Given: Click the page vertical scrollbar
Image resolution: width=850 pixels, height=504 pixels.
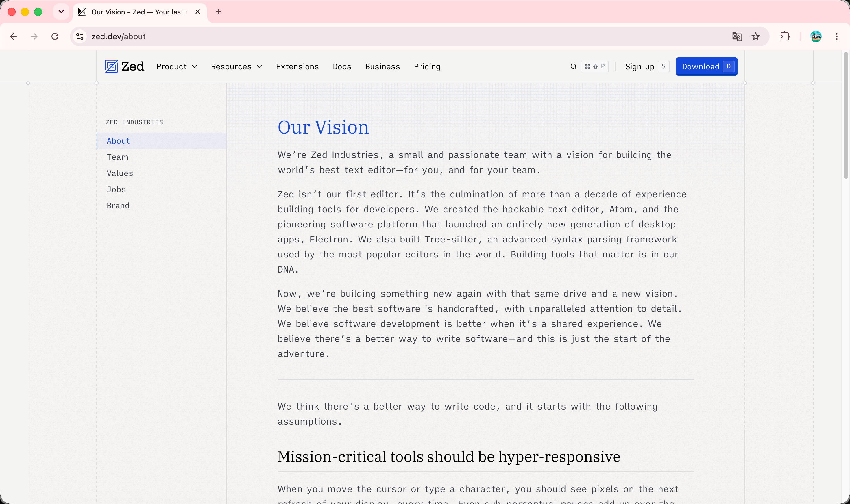Looking at the screenshot, I should [x=846, y=116].
